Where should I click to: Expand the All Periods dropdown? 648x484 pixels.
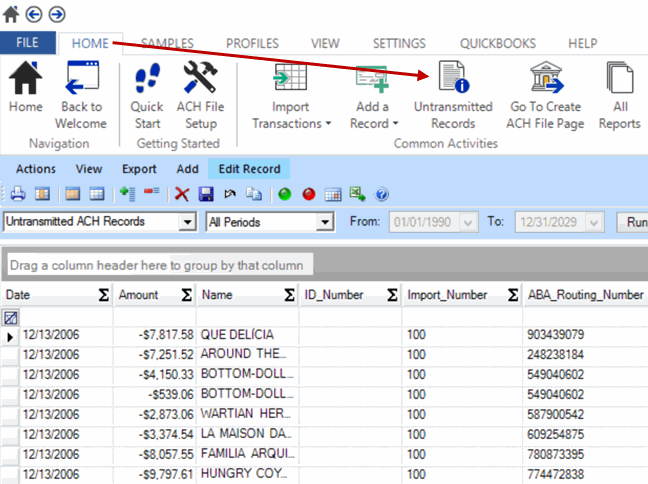324,222
